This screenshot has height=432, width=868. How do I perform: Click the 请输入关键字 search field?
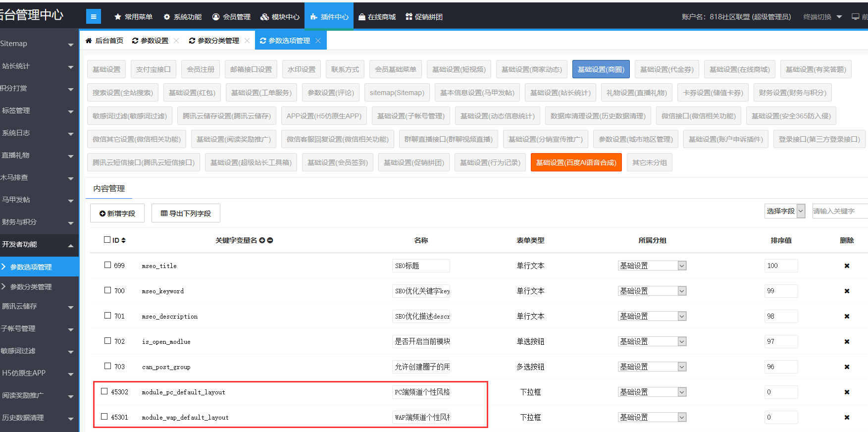point(839,211)
